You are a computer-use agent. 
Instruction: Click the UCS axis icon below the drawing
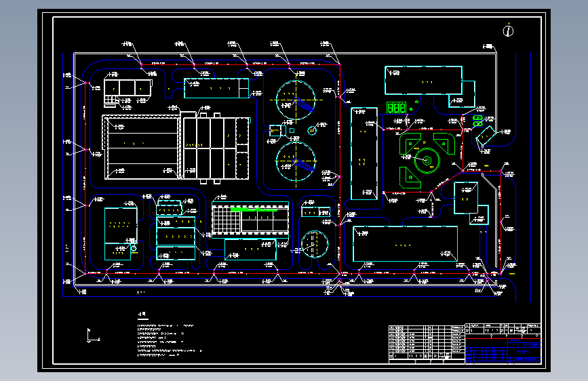click(93, 336)
